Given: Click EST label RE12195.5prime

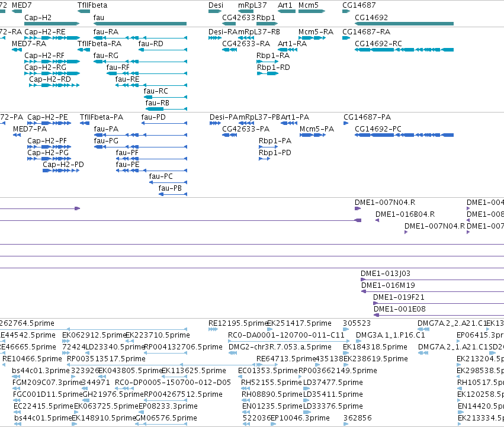Looking at the screenshot, I should pos(238,323).
